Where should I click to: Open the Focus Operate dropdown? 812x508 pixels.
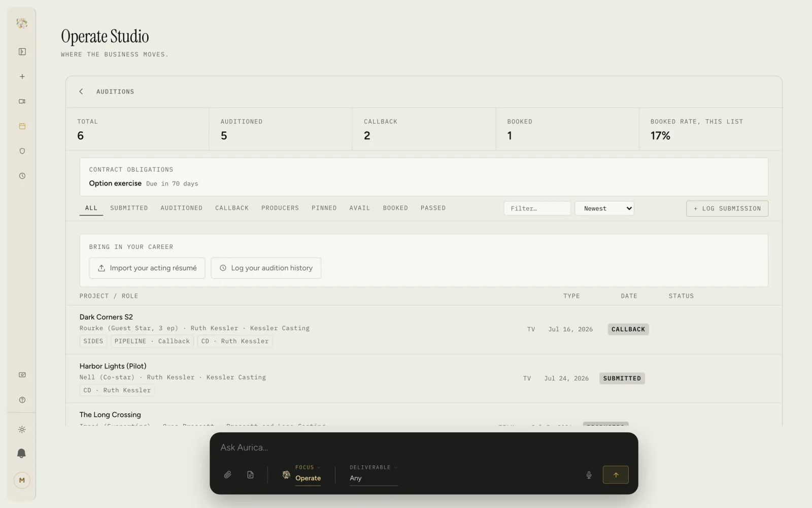pos(308,474)
